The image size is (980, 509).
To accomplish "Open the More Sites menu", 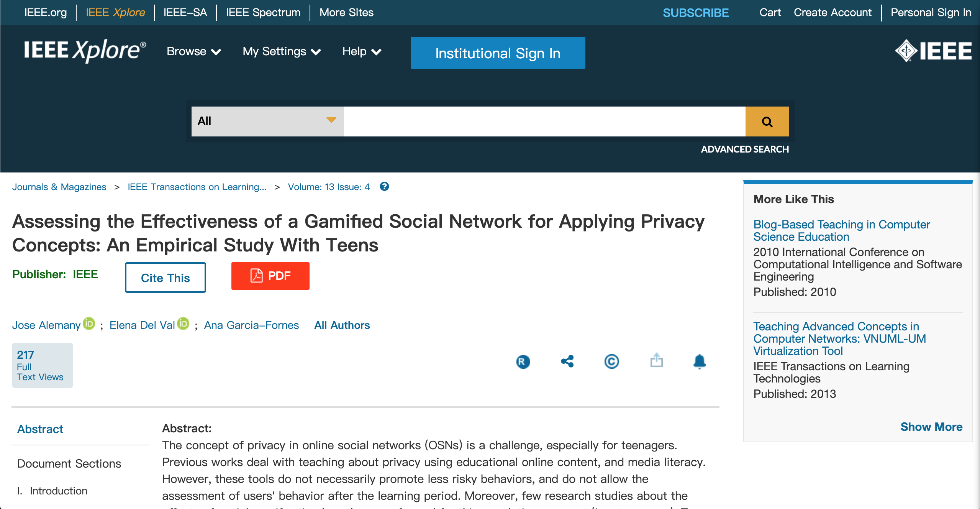I will [346, 12].
